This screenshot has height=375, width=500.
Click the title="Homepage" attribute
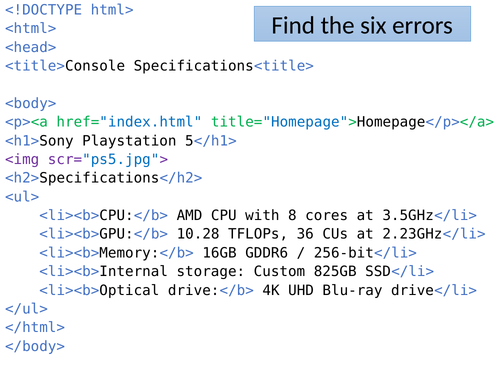click(x=280, y=122)
